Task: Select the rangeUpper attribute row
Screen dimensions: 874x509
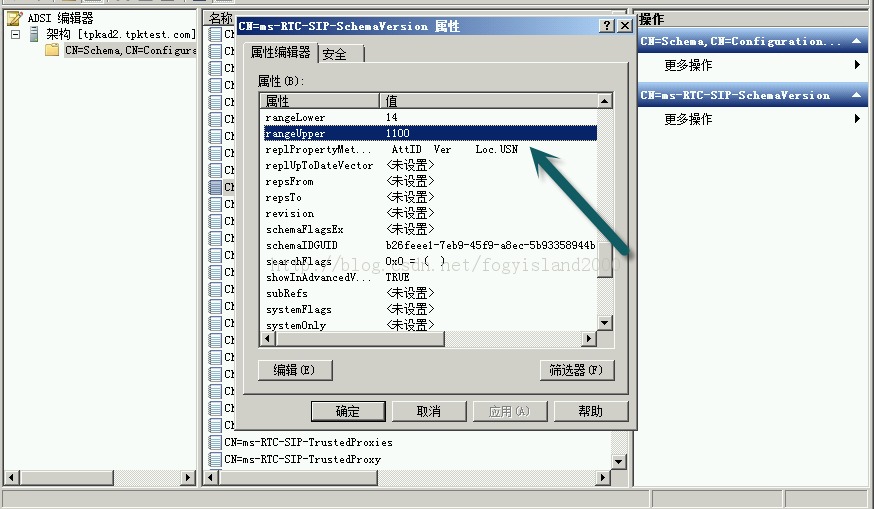Action: 429,133
